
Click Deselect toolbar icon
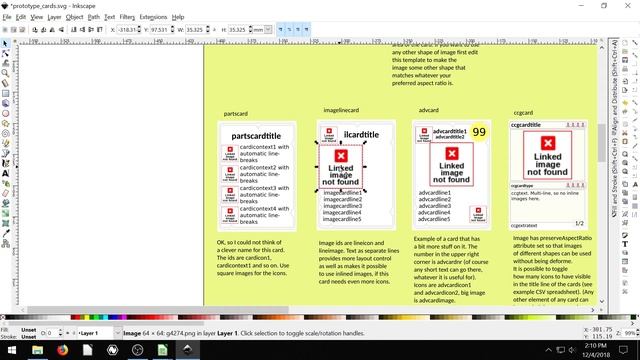(22, 29)
